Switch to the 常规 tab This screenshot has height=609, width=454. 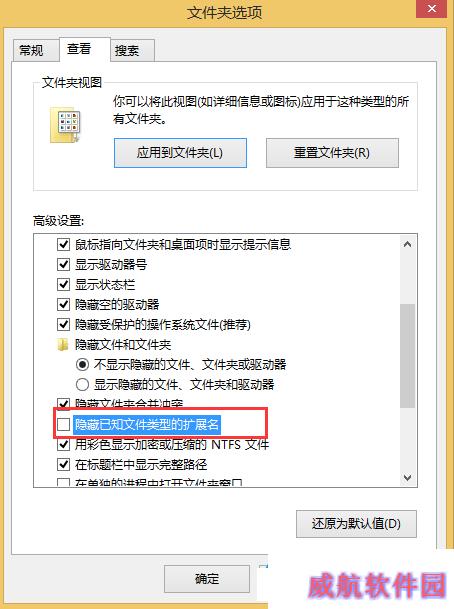(x=31, y=50)
